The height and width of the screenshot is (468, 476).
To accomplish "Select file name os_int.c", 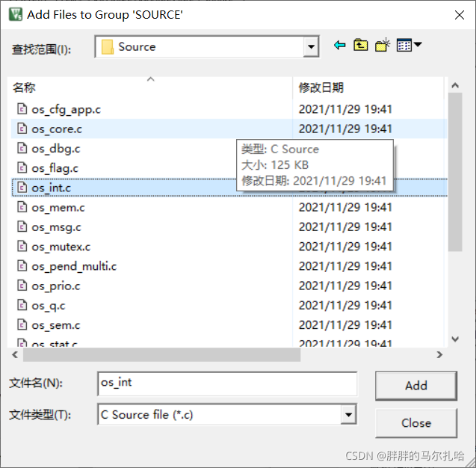I will coord(52,188).
